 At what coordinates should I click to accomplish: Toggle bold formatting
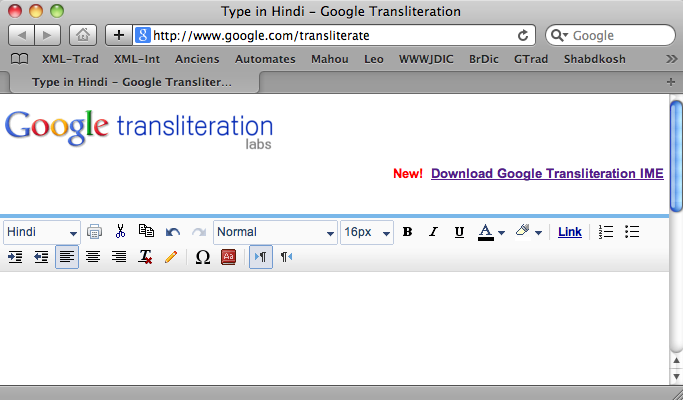point(407,232)
